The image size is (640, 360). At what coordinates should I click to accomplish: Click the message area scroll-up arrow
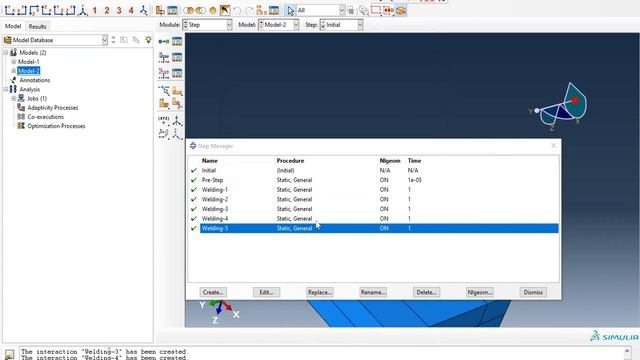(x=627, y=351)
